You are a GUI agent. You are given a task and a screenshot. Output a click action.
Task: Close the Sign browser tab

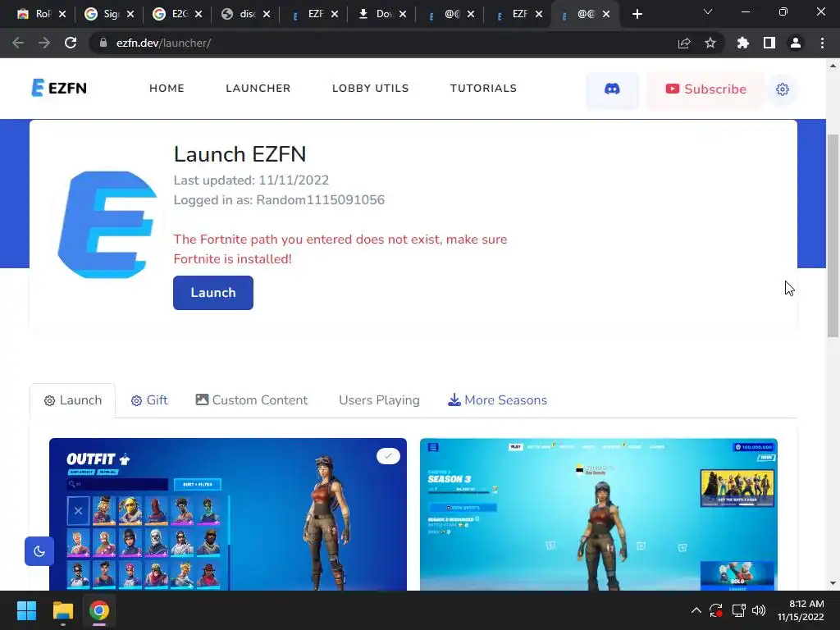[130, 14]
